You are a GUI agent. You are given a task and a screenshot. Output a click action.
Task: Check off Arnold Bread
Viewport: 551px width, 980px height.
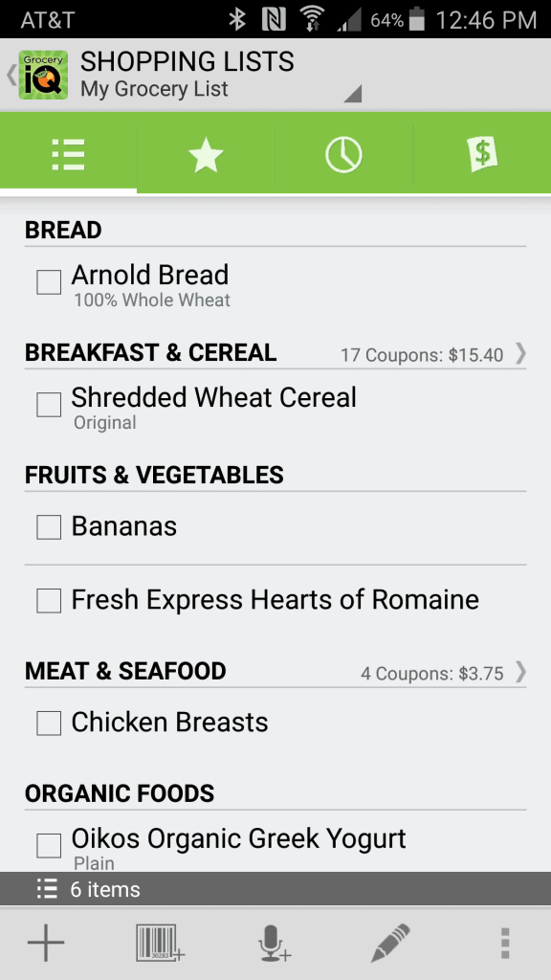(x=49, y=282)
